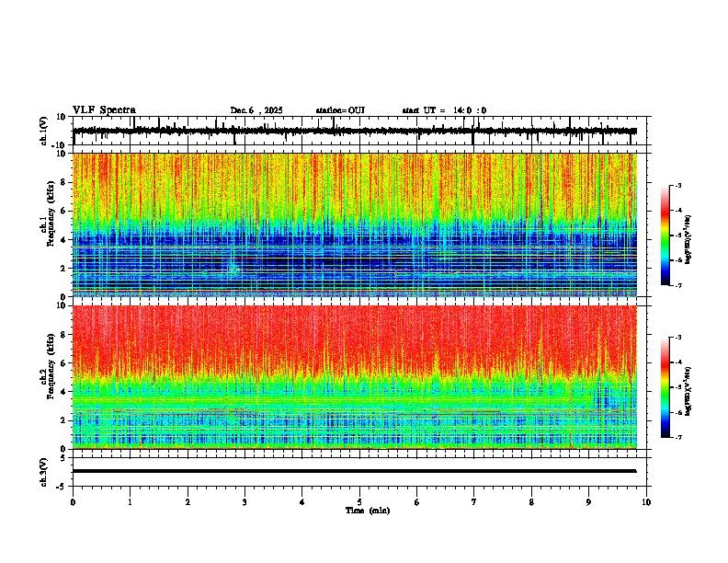The height and width of the screenshot is (563, 728).
Task: Click the ch.2 spectrogram color scale bar
Action: pyautogui.click(x=665, y=387)
